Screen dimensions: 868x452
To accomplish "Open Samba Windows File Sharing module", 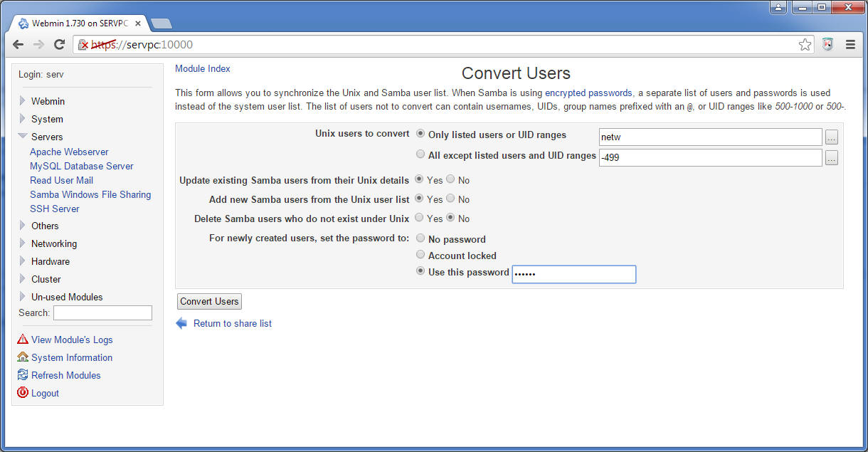I will [90, 194].
